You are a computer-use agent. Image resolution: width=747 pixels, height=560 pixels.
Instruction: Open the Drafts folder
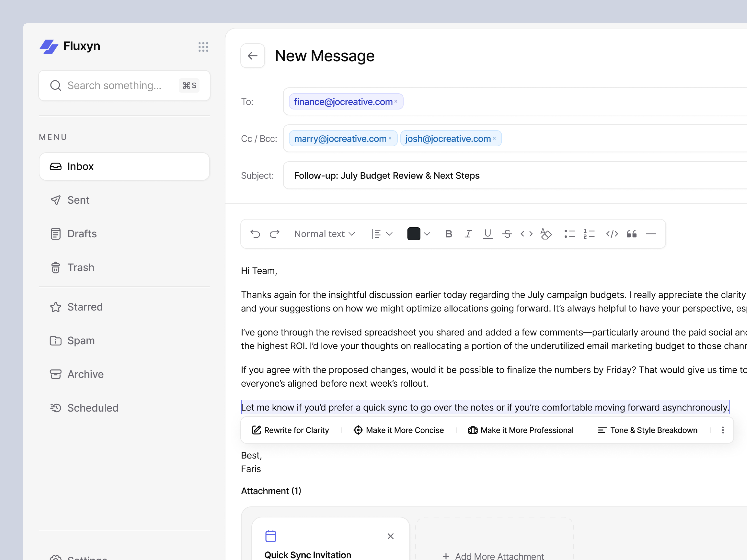pos(124,234)
